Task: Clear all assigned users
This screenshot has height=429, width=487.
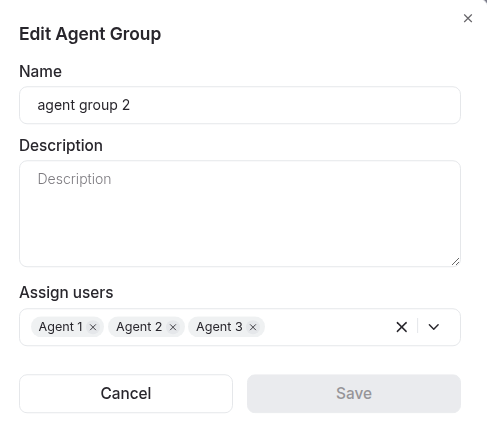Action: tap(402, 327)
